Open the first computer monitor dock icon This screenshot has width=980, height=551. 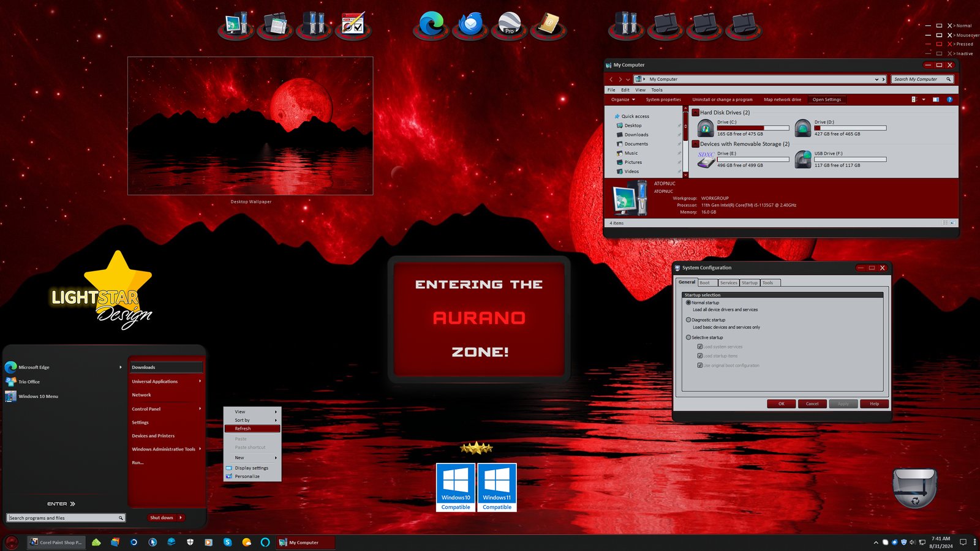(236, 24)
